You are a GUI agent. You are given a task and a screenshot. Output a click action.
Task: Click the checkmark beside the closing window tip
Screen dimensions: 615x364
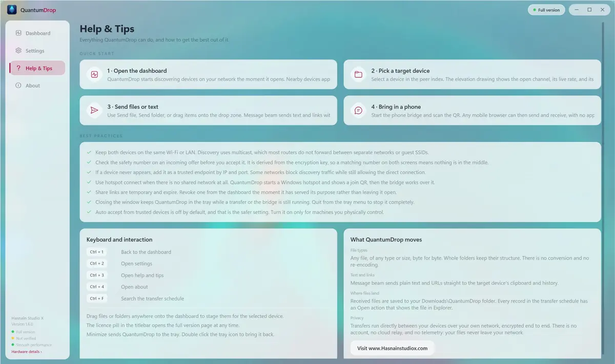pyautogui.click(x=89, y=202)
